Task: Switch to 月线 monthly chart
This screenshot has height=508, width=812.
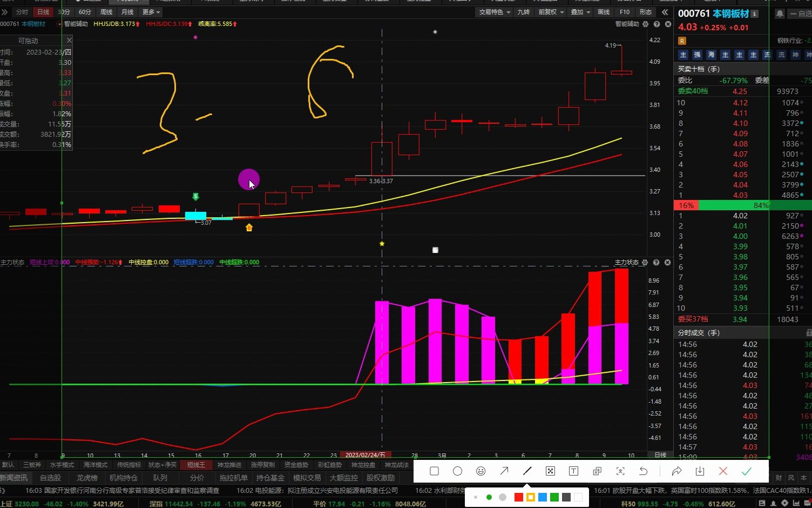Action: [x=127, y=12]
